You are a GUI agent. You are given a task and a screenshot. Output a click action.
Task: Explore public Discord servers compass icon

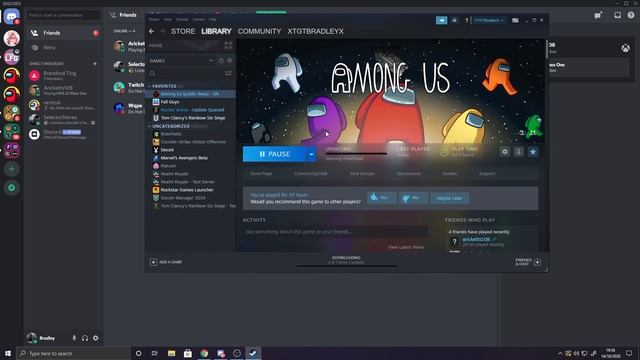tap(11, 188)
